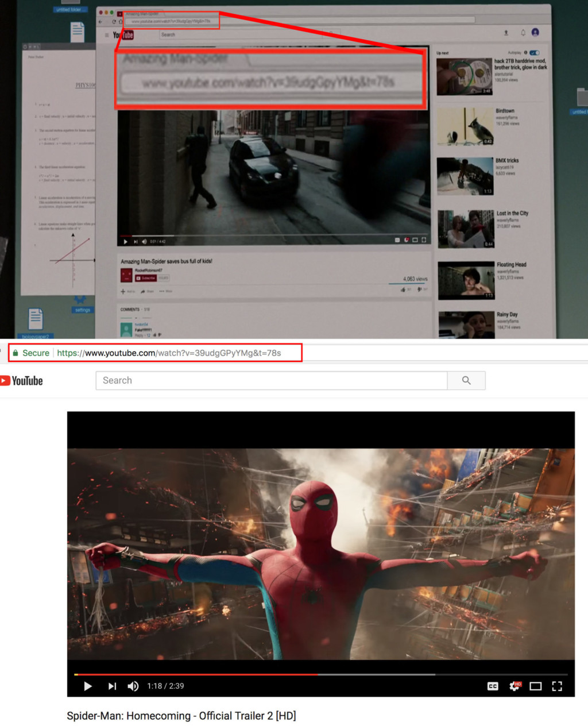Image resolution: width=588 pixels, height=726 pixels.
Task: Click the green Secure padlock icon
Action: pos(16,353)
